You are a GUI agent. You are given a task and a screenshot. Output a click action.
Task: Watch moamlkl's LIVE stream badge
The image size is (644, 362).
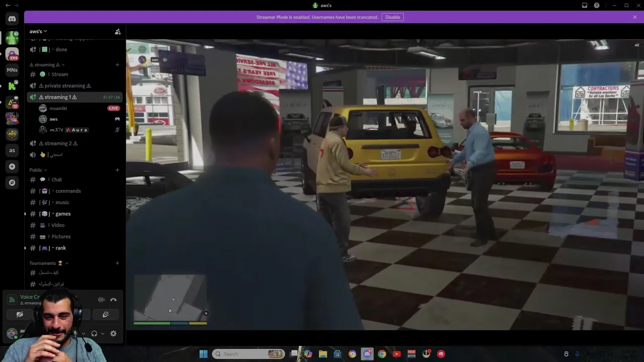click(x=114, y=108)
